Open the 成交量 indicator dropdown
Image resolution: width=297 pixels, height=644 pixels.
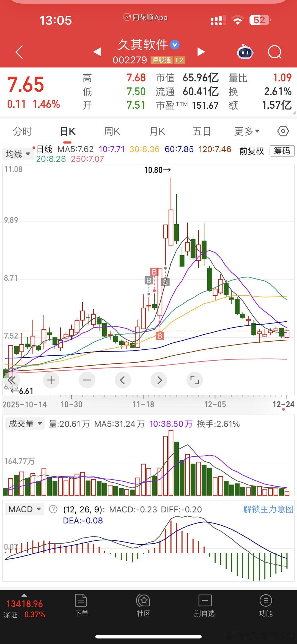click(25, 424)
